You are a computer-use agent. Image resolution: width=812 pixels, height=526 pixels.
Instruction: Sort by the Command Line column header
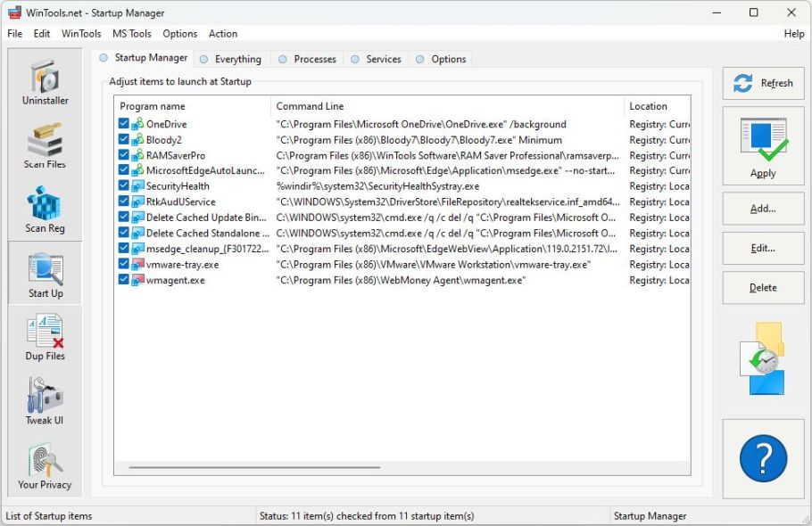(x=446, y=106)
